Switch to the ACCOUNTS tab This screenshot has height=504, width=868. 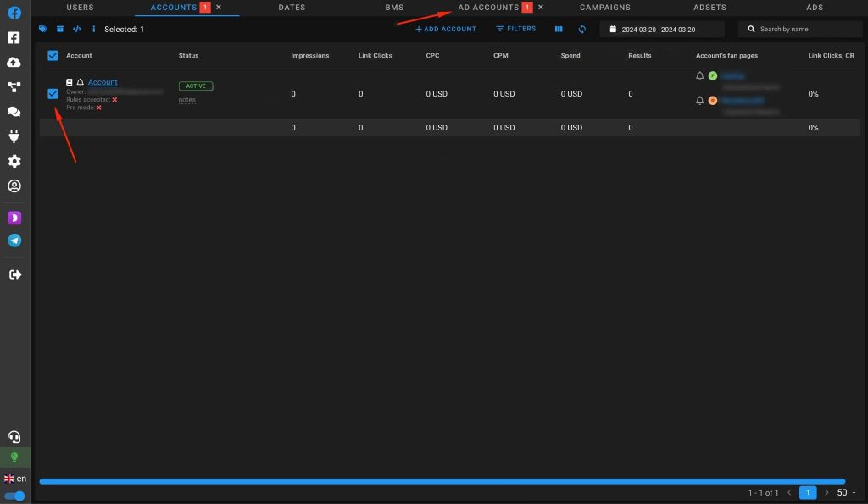click(173, 7)
